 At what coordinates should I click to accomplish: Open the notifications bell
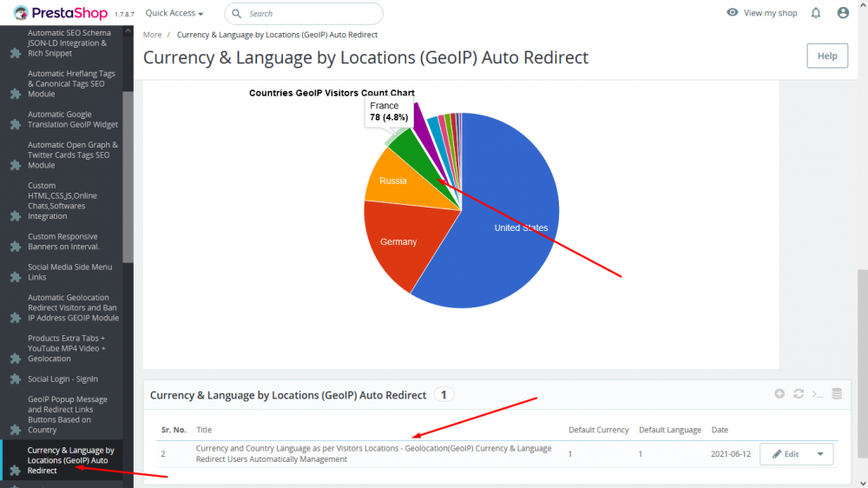pyautogui.click(x=816, y=13)
